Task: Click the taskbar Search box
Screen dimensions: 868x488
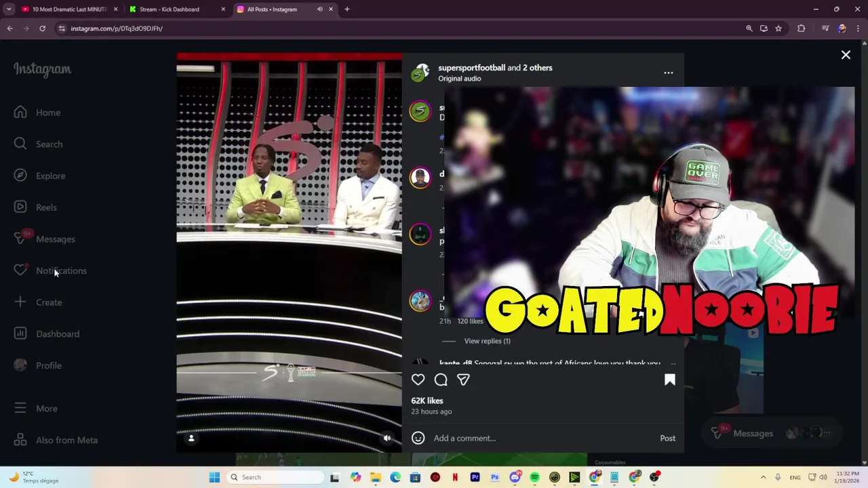Action: 275,477
